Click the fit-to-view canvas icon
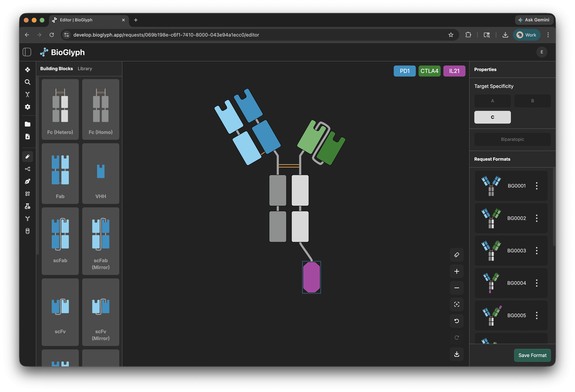Image resolution: width=575 pixels, height=392 pixels. (x=456, y=304)
